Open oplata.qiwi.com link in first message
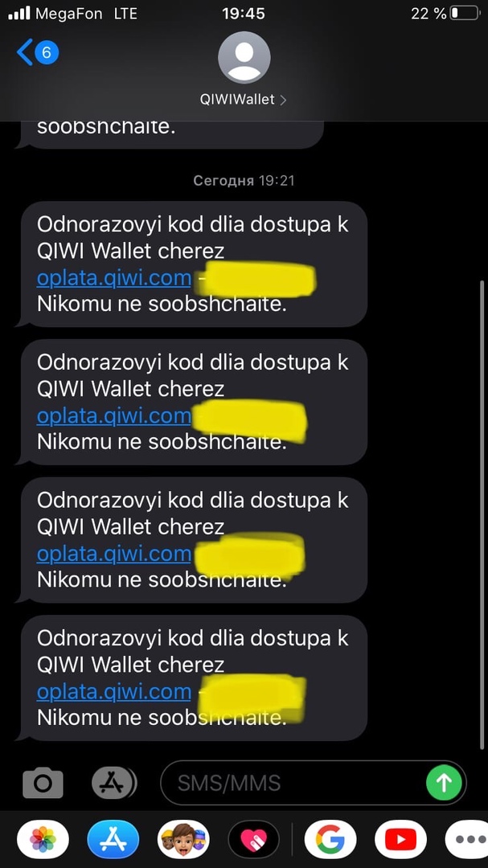488x868 pixels. click(114, 278)
